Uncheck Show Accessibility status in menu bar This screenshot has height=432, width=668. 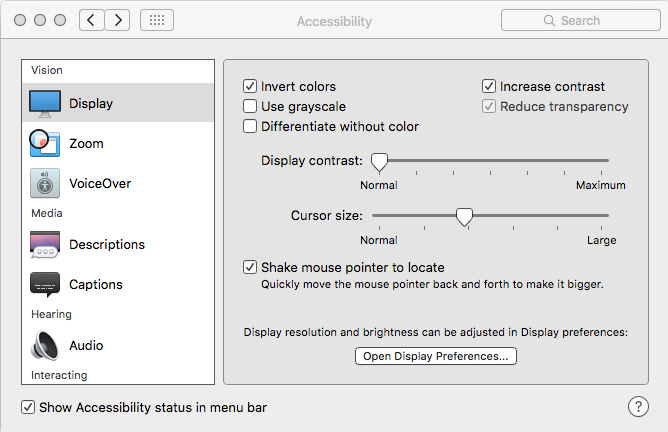(x=28, y=407)
